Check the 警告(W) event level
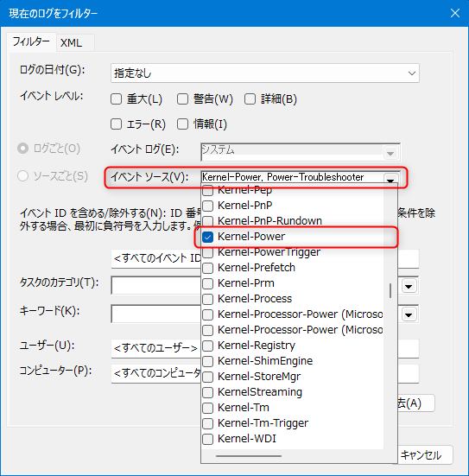 pyautogui.click(x=182, y=99)
